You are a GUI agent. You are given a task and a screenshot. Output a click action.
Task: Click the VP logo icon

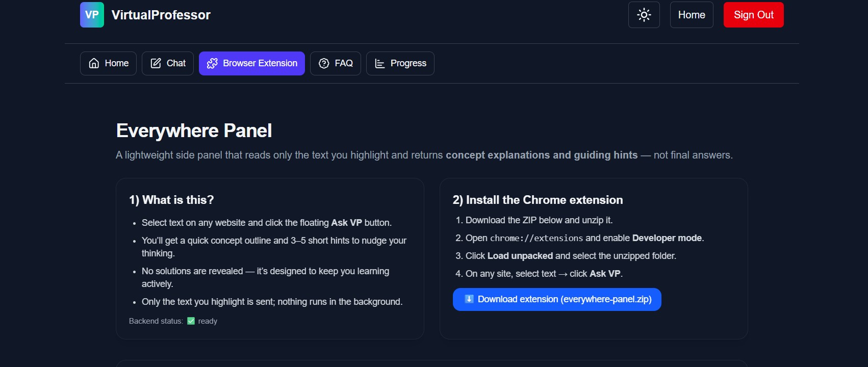click(92, 15)
